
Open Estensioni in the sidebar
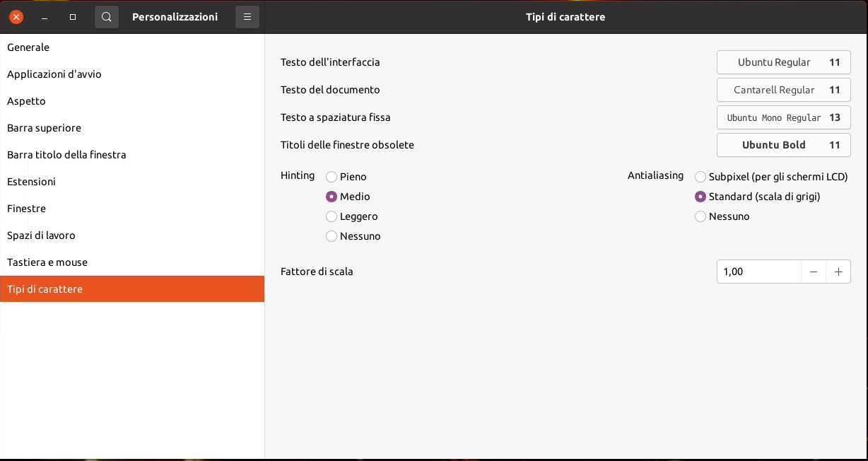pos(31,182)
